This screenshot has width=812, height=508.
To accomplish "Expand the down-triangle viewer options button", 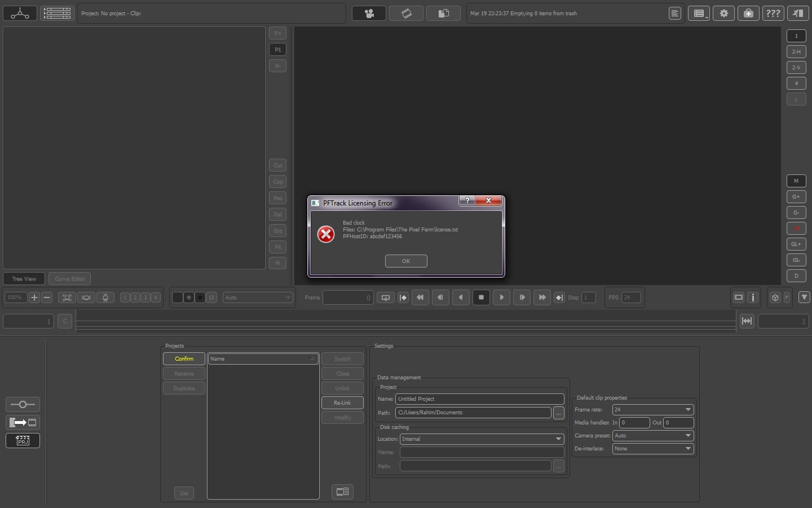I will coord(804,297).
